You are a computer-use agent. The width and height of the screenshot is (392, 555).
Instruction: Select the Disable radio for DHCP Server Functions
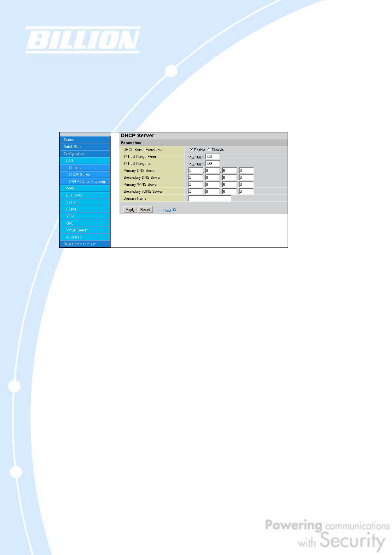pyautogui.click(x=209, y=150)
